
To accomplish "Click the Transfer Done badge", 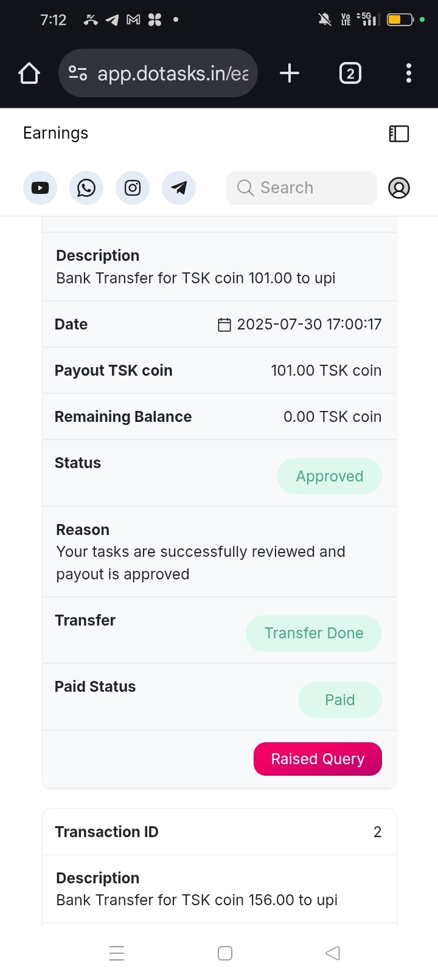I will 313,633.
